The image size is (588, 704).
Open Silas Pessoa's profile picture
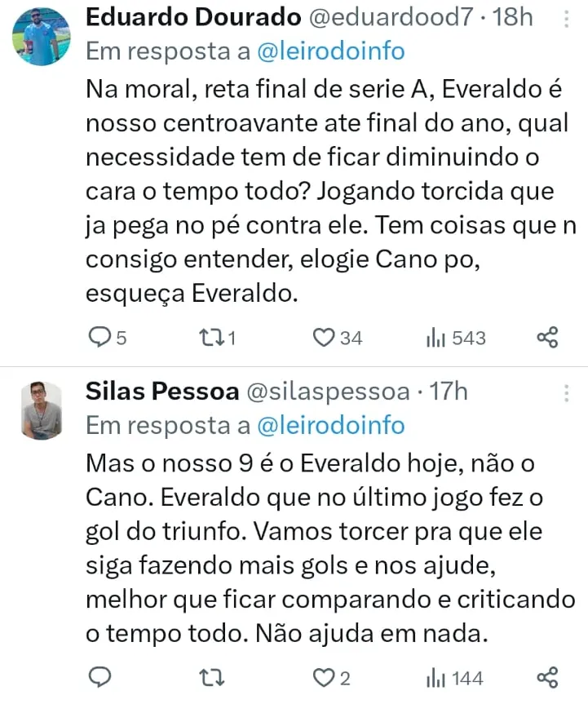click(x=41, y=410)
